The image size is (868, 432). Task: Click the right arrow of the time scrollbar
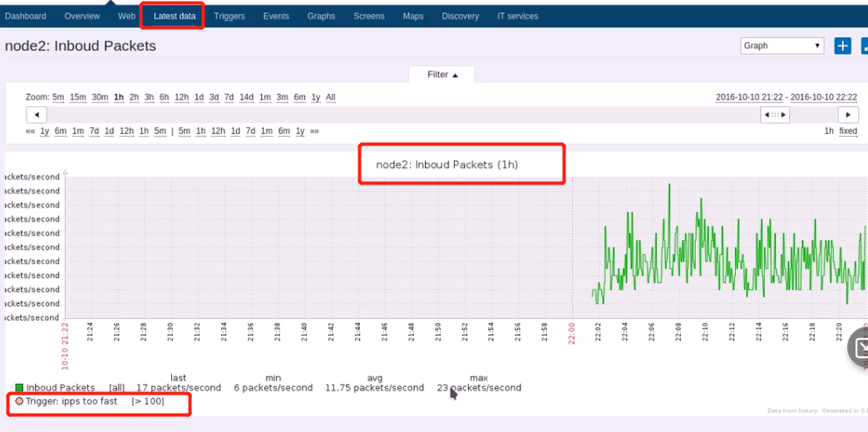(848, 115)
